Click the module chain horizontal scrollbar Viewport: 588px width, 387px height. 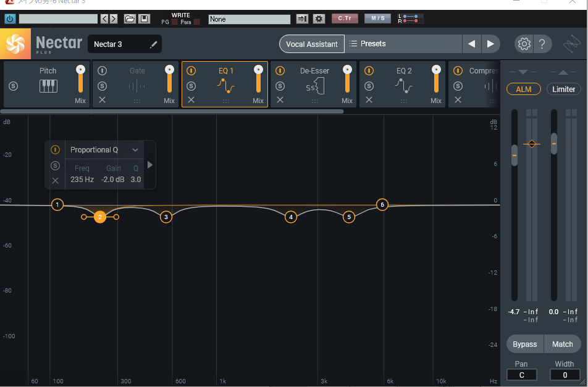click(172, 111)
